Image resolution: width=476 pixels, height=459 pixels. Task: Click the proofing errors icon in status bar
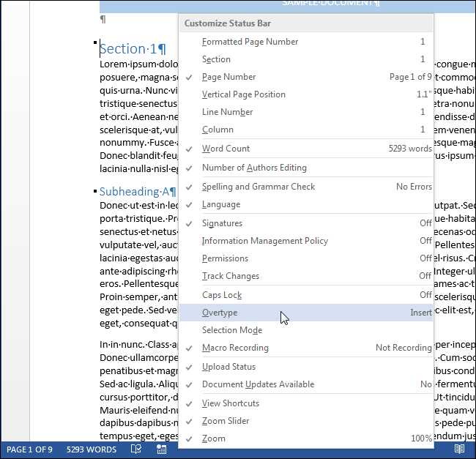pyautogui.click(x=135, y=449)
